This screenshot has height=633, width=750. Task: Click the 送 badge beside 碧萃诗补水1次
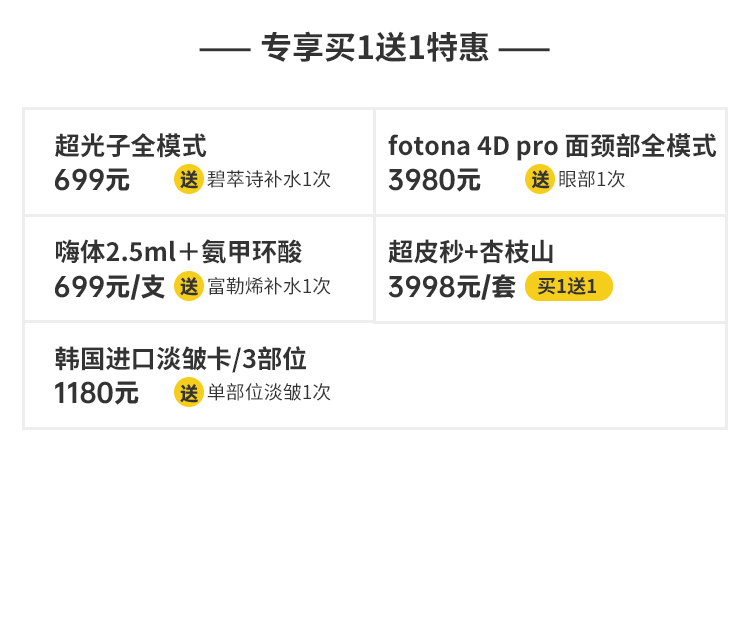click(189, 180)
